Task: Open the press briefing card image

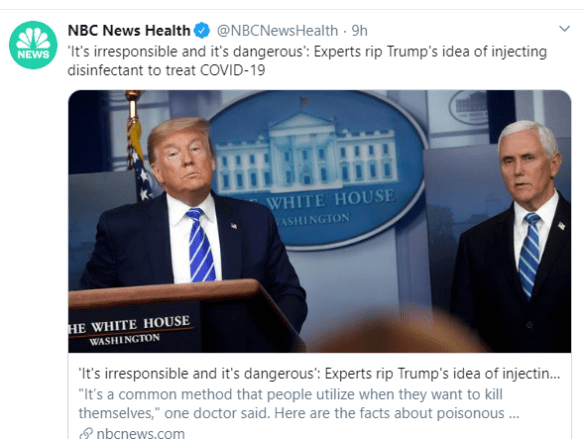Action: [x=320, y=221]
